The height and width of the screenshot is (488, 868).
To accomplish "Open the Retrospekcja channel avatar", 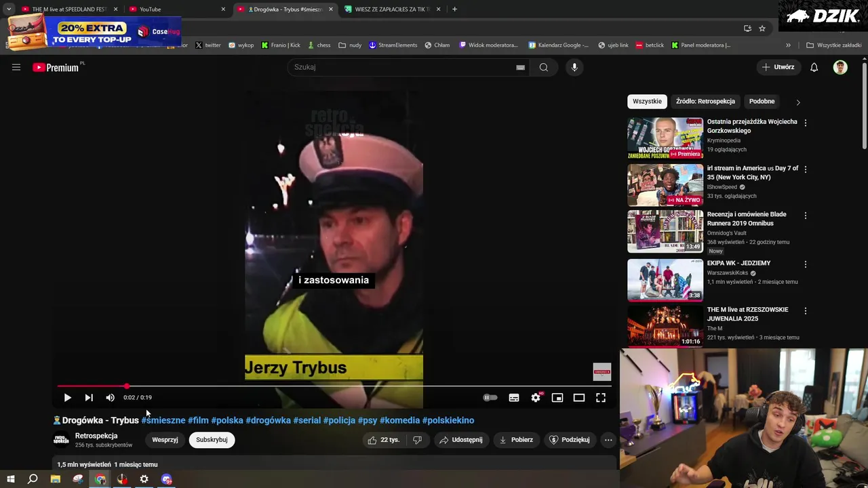I will (x=61, y=440).
